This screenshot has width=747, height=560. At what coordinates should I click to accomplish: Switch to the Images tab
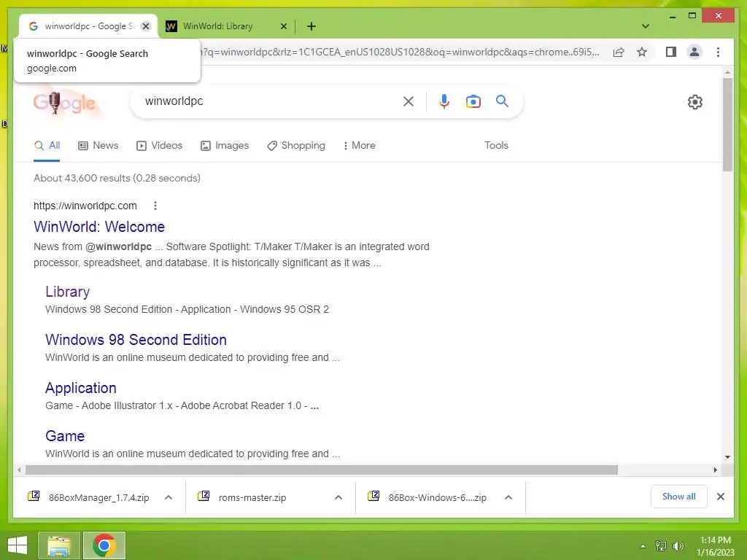225,146
